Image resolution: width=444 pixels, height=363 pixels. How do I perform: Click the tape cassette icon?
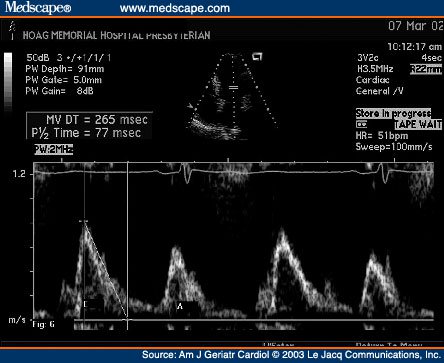pos(361,124)
